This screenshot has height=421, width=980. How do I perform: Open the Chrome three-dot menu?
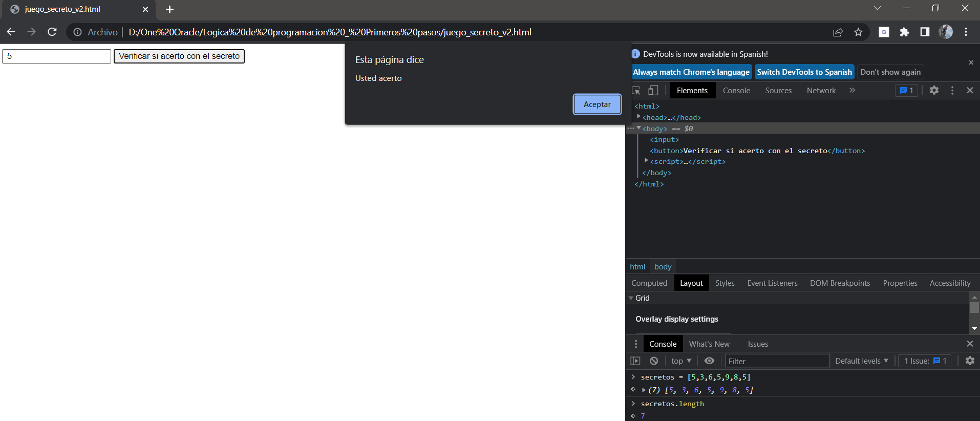pyautogui.click(x=966, y=32)
